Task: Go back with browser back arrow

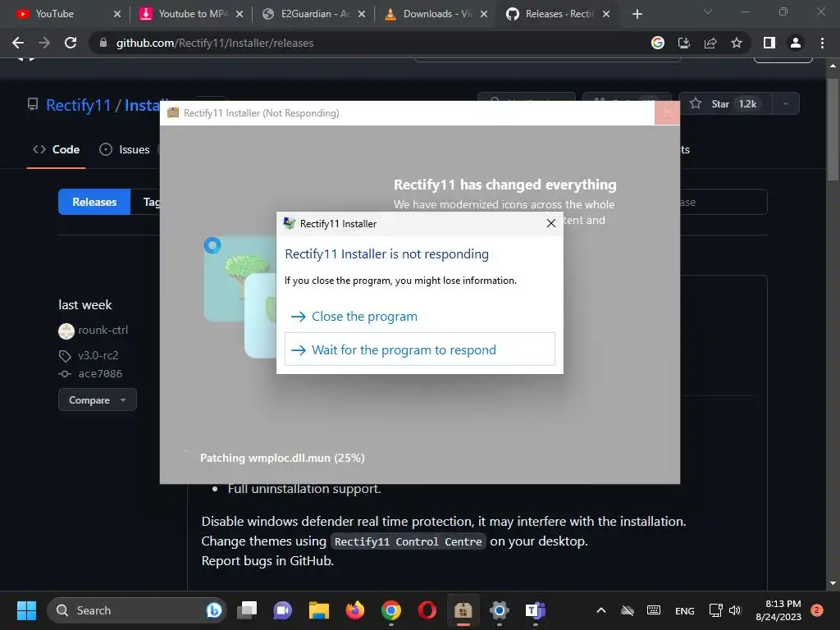Action: [x=18, y=43]
